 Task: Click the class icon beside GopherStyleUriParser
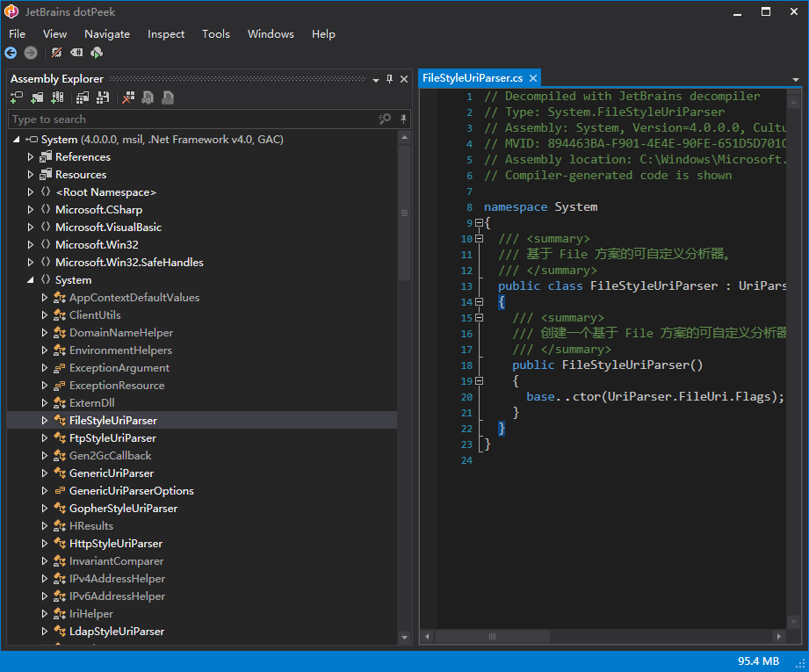click(x=60, y=508)
